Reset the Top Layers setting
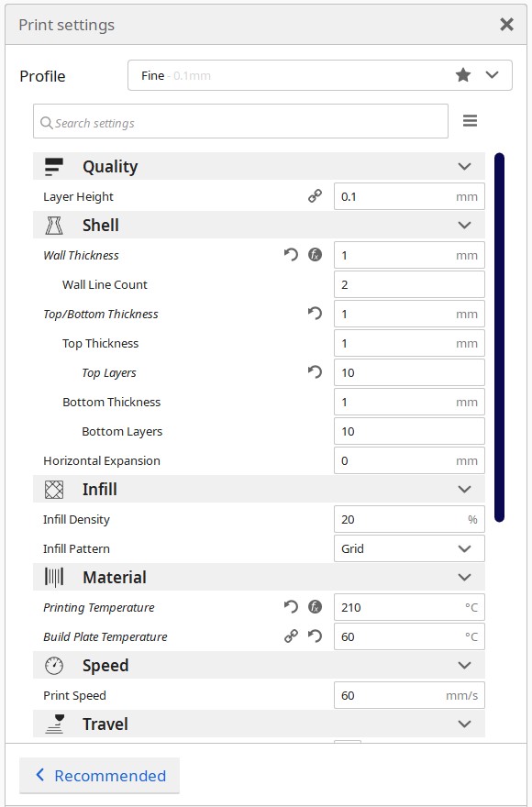 pos(315,372)
